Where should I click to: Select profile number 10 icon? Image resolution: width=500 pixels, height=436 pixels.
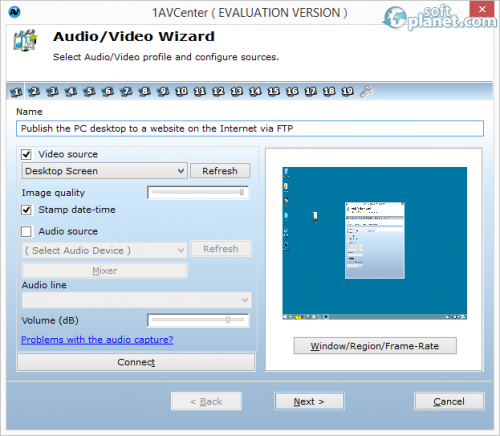point(181,91)
